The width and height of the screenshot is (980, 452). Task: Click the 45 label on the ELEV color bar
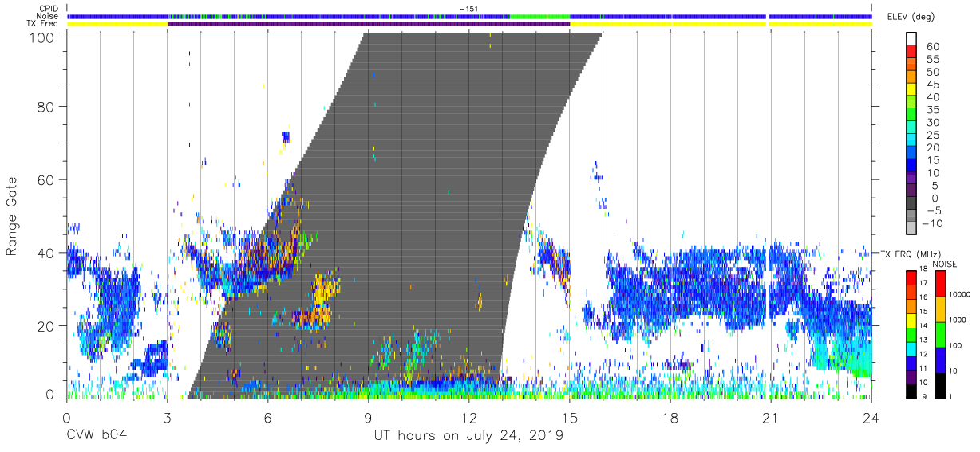click(932, 85)
